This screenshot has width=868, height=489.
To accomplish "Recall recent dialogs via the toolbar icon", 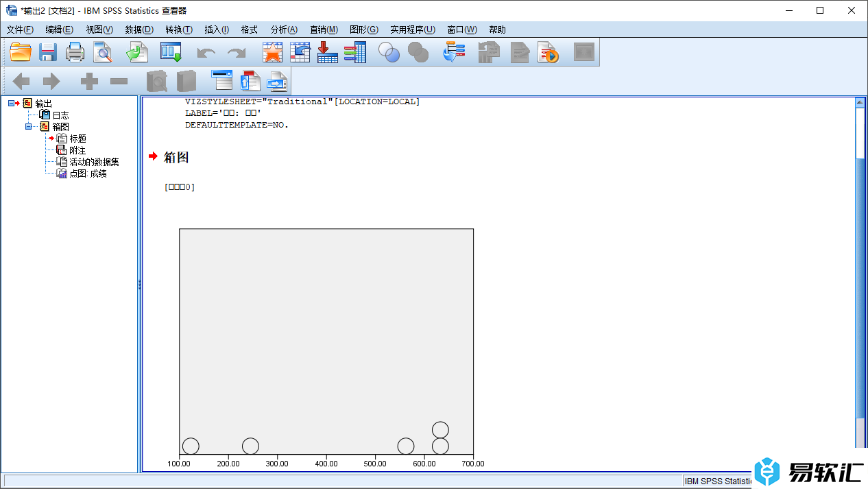I will point(170,52).
